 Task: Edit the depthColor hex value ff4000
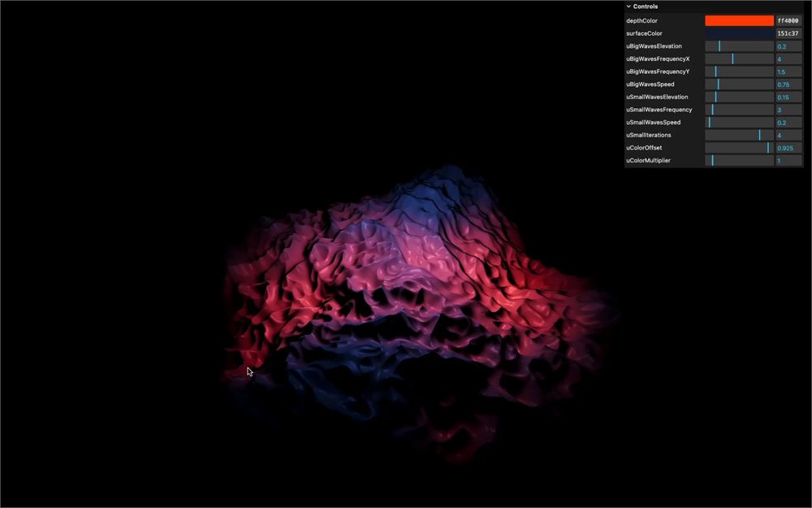788,21
